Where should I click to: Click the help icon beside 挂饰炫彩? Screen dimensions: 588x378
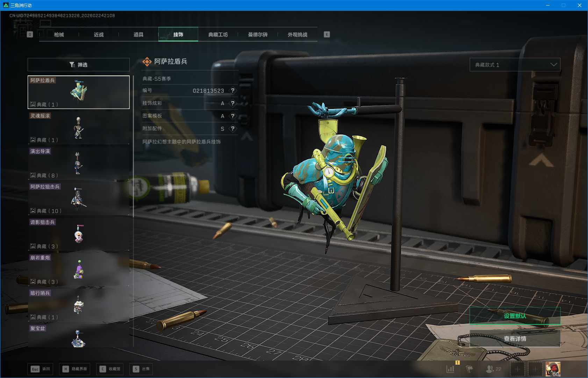pyautogui.click(x=232, y=103)
